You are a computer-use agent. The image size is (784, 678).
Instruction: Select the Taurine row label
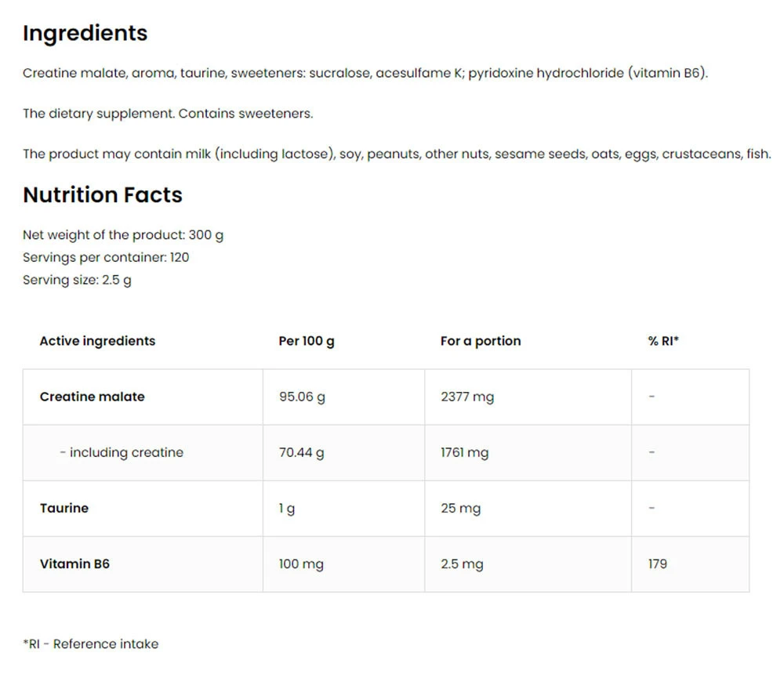click(x=64, y=508)
